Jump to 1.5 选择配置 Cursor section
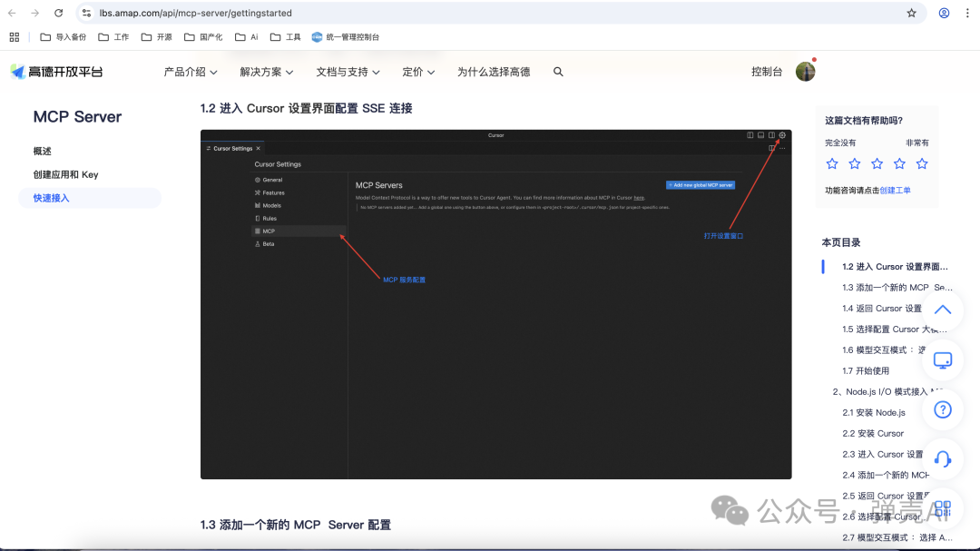Image resolution: width=980 pixels, height=551 pixels. (894, 329)
